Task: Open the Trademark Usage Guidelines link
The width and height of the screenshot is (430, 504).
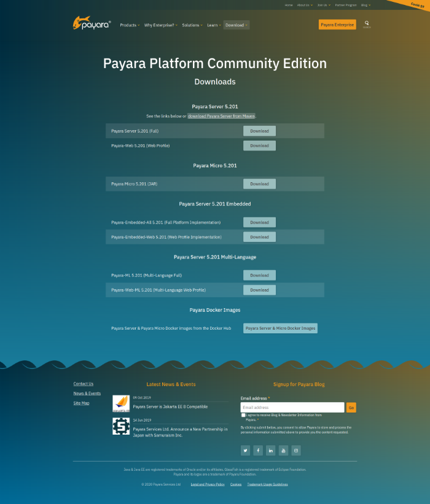Action: (x=267, y=484)
